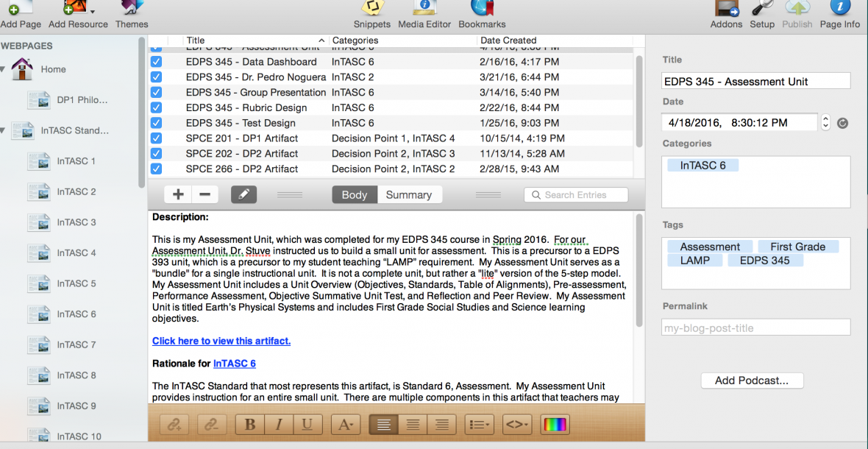
Task: Open the 'Click here to view this artifact' link
Action: pos(221,341)
